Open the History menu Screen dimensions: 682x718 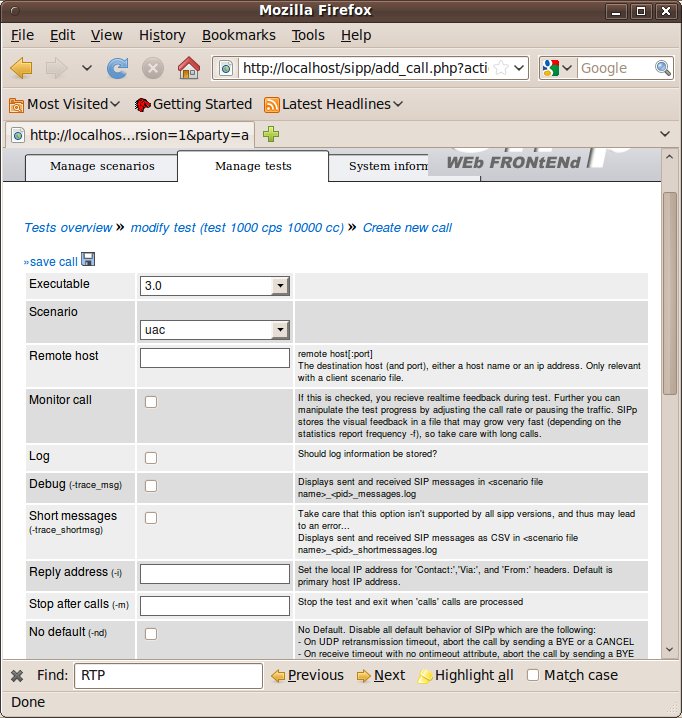click(162, 35)
